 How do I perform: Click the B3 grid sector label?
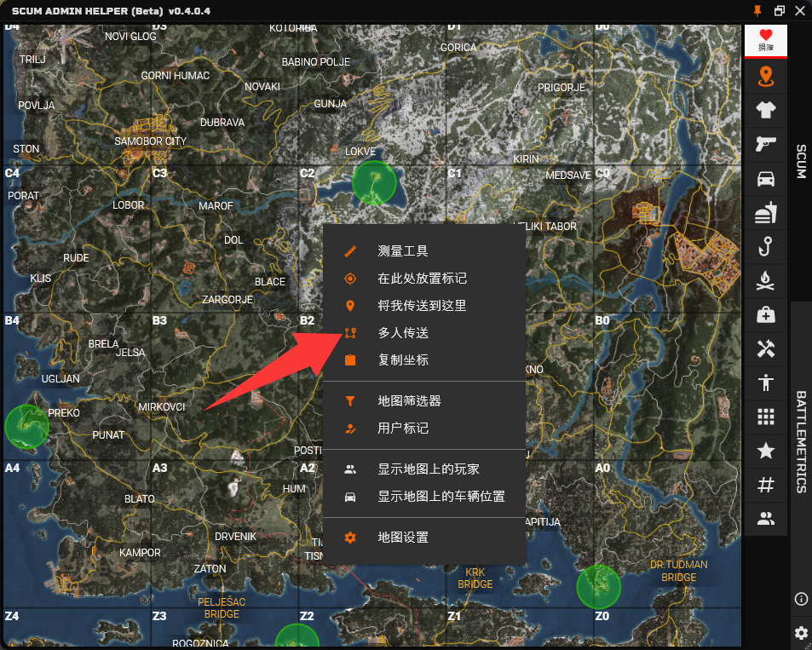click(159, 320)
